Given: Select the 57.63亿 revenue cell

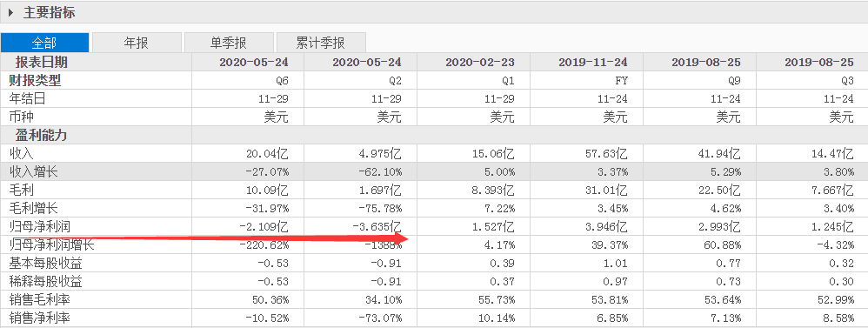Looking at the screenshot, I should (586, 153).
